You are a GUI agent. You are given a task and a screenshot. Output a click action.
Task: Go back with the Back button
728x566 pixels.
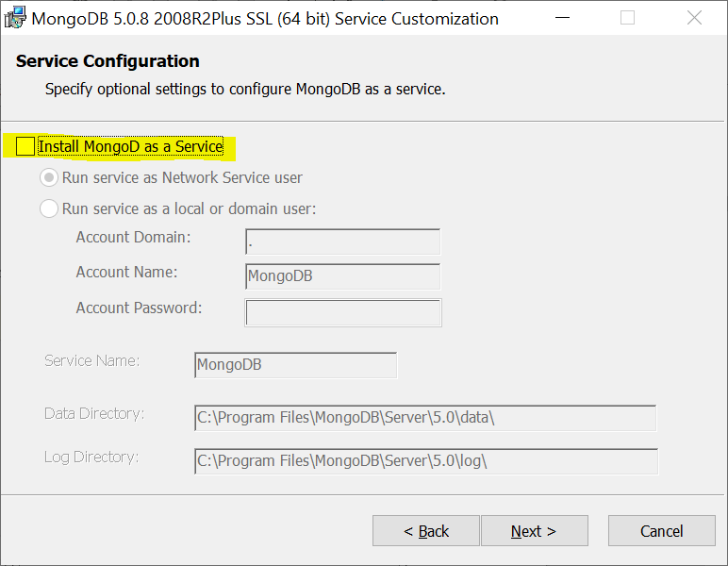pyautogui.click(x=426, y=531)
